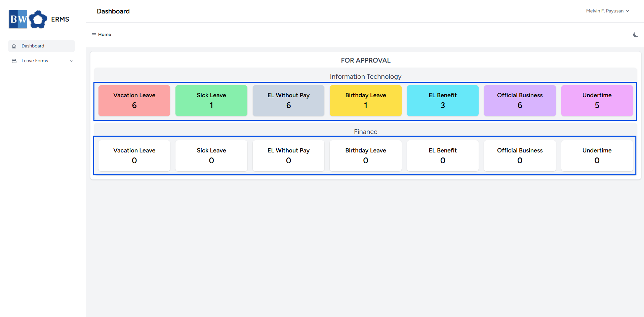This screenshot has height=317, width=644.
Task: Open Finance Vacation Leave card
Action: tap(134, 156)
